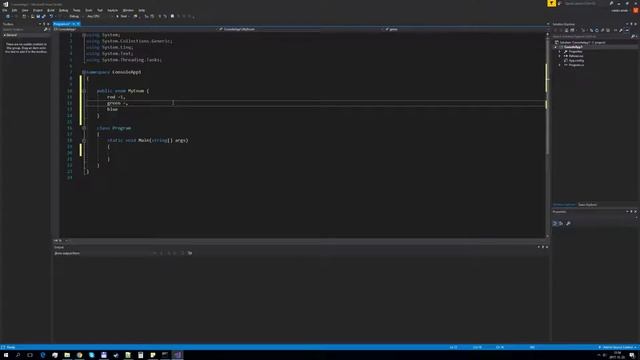Collapse the ConsoleApp1 project node

(556, 47)
